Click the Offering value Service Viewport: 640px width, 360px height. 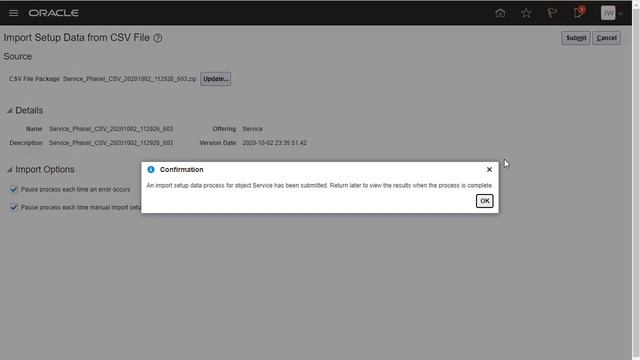[252, 129]
